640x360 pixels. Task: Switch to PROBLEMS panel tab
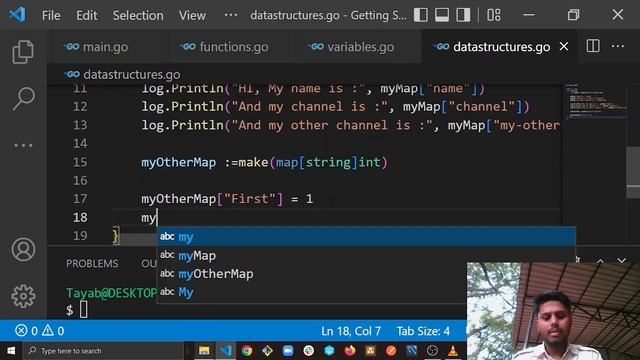tap(92, 264)
